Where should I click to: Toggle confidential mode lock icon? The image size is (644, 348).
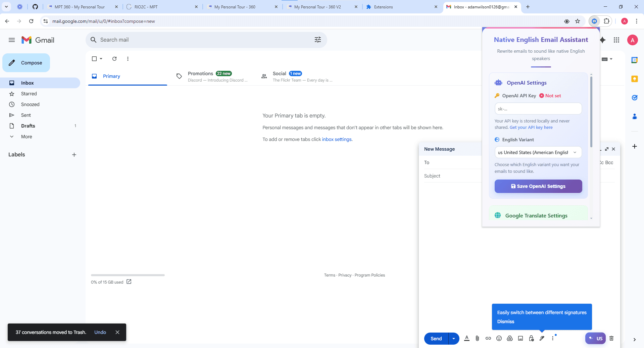(531, 338)
